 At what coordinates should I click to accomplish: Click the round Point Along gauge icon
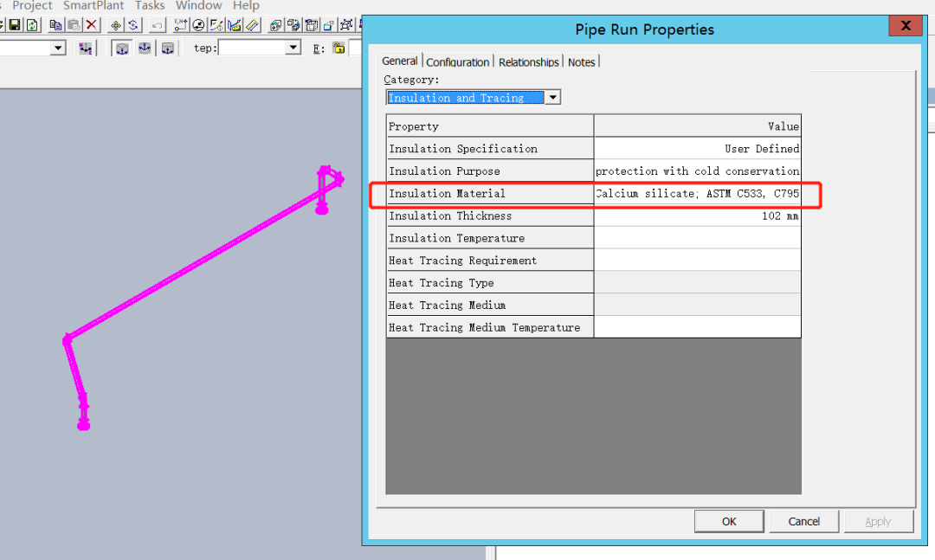pyautogui.click(x=198, y=25)
